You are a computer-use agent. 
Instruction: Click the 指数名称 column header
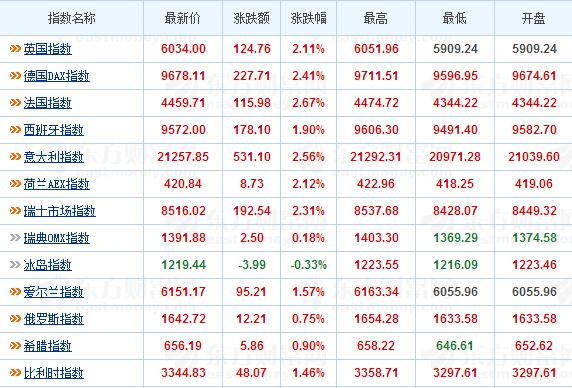72,18
